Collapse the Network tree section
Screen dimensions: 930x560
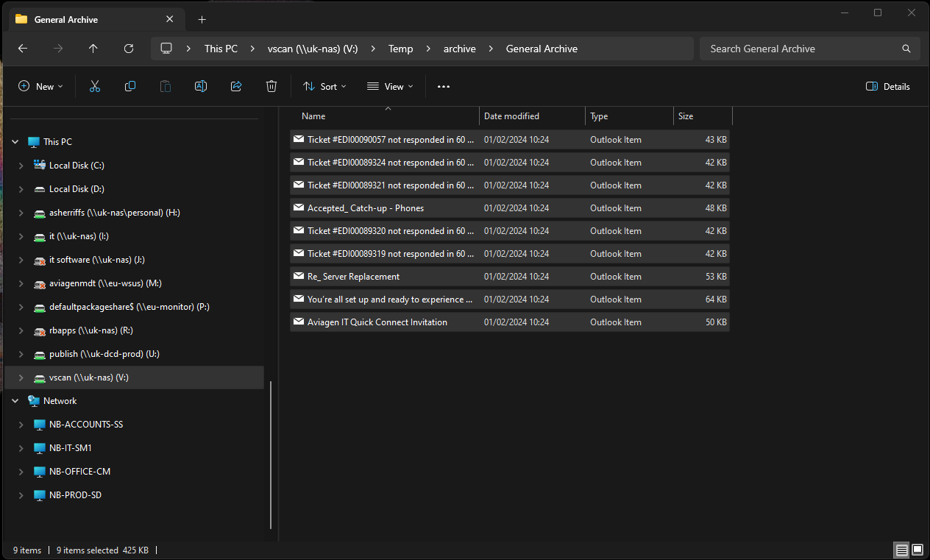15,401
